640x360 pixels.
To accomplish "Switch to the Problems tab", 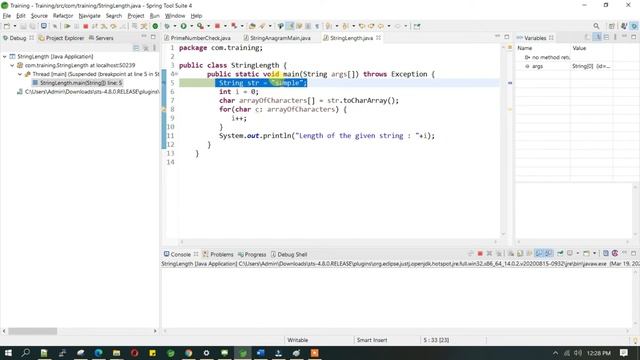I will click(x=218, y=254).
